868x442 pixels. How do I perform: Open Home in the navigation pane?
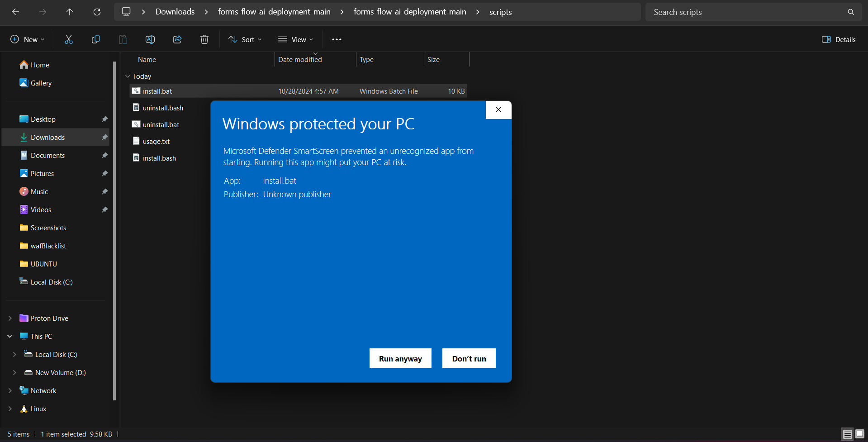tap(35, 65)
